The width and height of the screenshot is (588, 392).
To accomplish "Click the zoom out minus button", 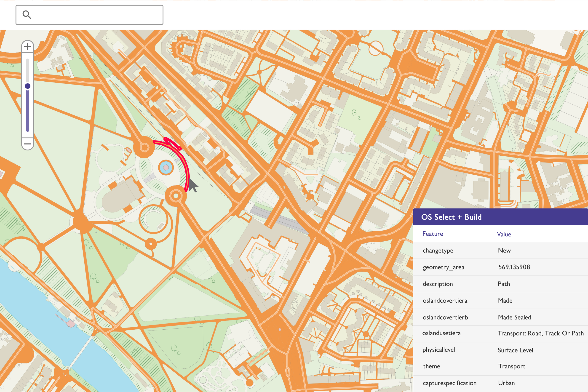I will [27, 144].
